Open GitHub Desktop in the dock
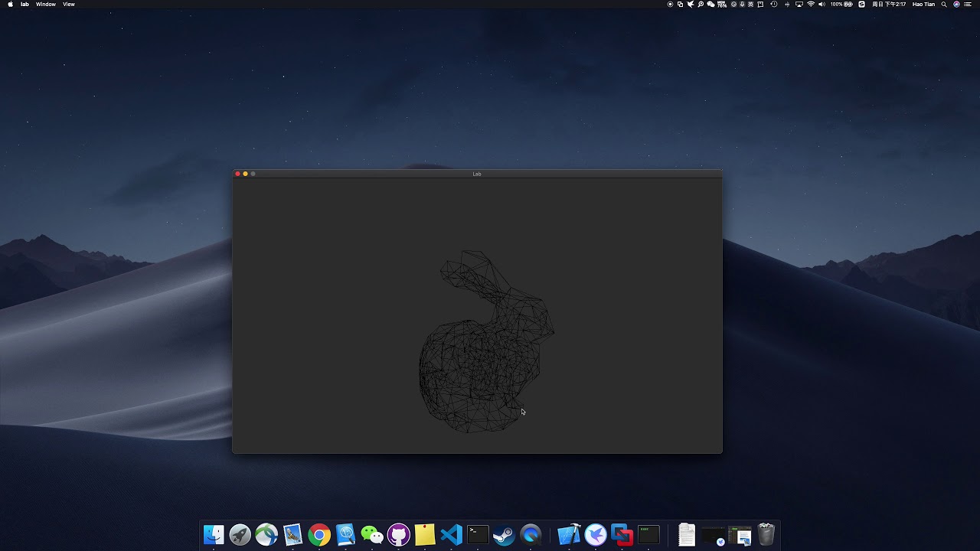This screenshot has width=980, height=551. pos(399,534)
